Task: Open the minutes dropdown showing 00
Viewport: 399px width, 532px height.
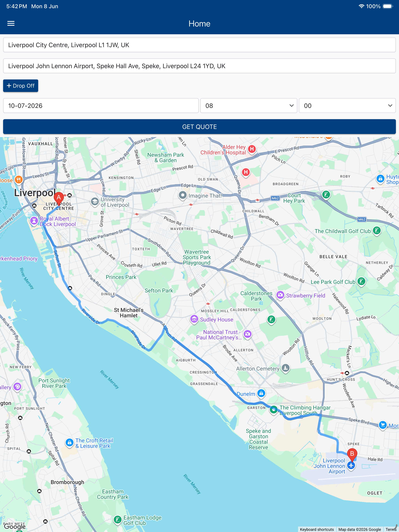Action: [x=347, y=106]
